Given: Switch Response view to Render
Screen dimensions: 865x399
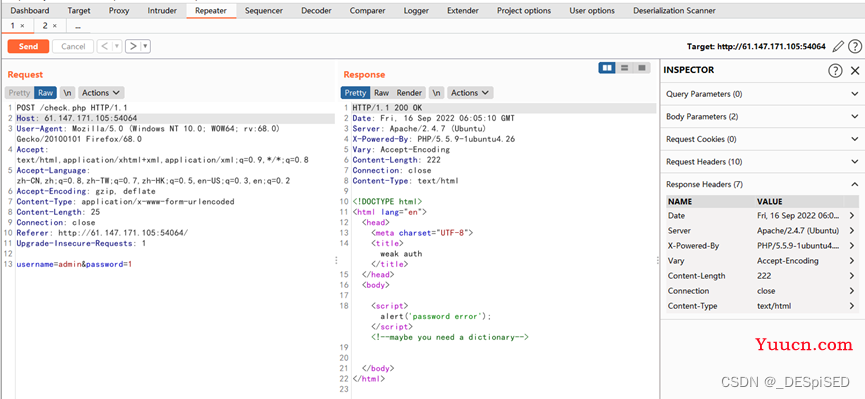Looking at the screenshot, I should click(409, 93).
